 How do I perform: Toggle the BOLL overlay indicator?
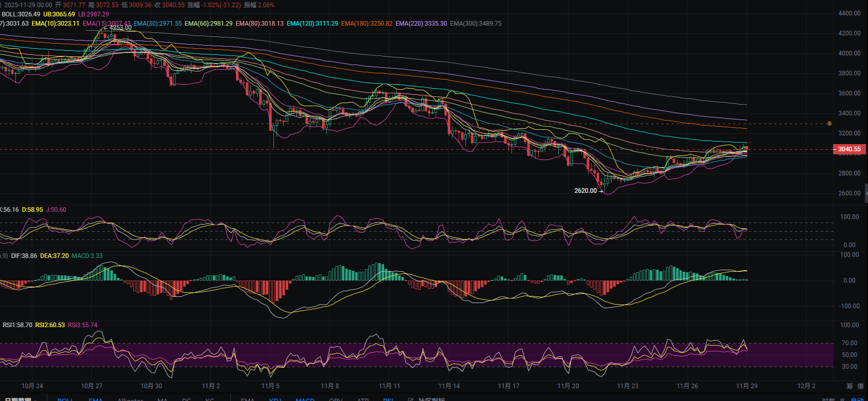tap(65, 399)
